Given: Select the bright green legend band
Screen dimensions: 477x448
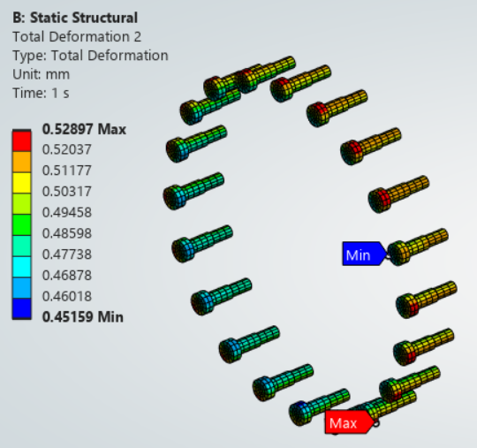Looking at the screenshot, I should [x=21, y=225].
